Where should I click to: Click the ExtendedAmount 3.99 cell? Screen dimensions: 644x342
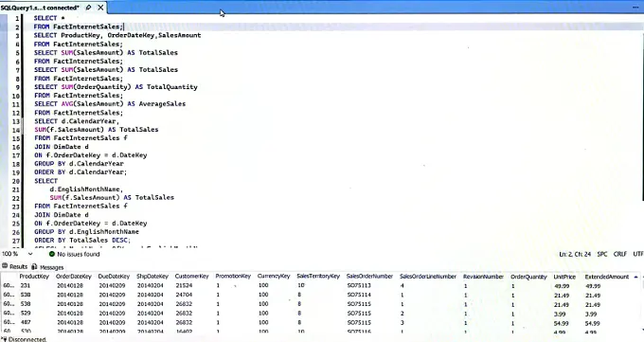[x=591, y=314]
